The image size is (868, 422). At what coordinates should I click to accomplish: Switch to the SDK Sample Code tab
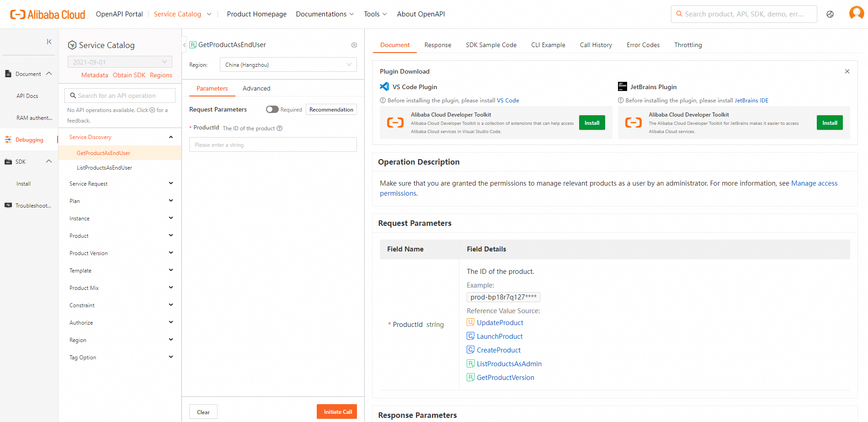(491, 45)
